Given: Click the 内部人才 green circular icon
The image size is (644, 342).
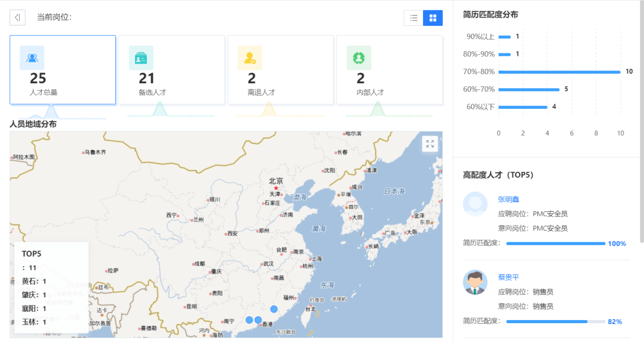Looking at the screenshot, I should click(x=359, y=58).
